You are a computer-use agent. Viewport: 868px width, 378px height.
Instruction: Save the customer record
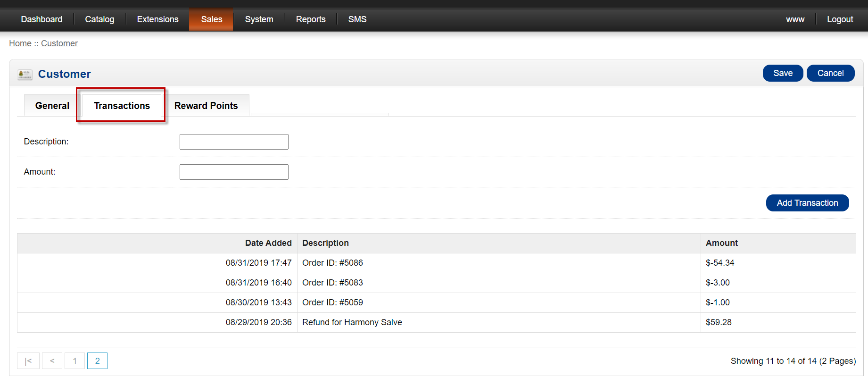[x=783, y=73]
